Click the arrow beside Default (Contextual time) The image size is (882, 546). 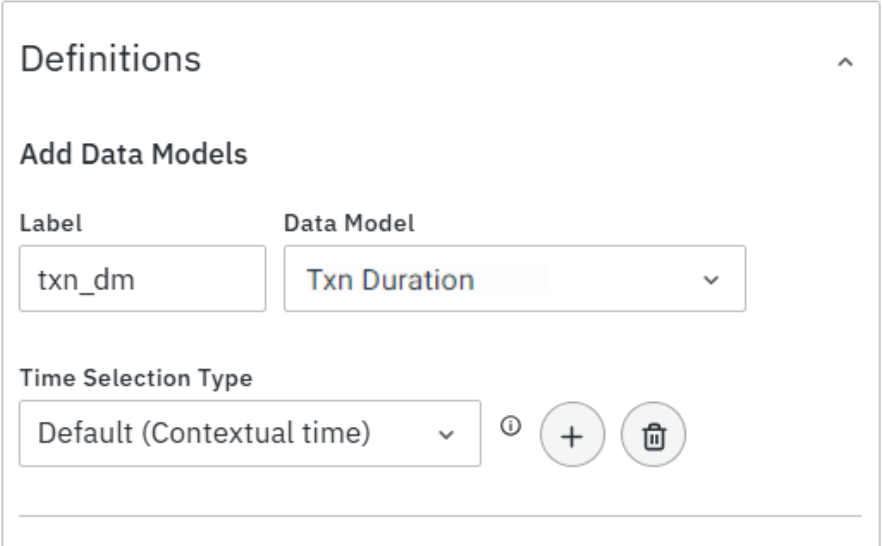pyautogui.click(x=448, y=435)
